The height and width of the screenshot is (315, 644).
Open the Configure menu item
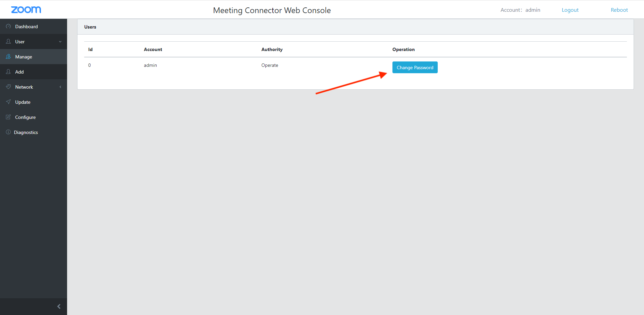pyautogui.click(x=34, y=117)
